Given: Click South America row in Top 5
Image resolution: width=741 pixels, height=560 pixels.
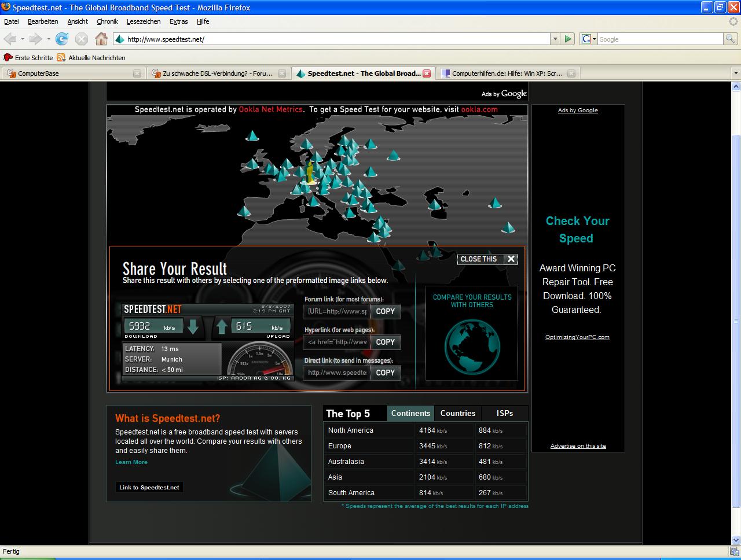Looking at the screenshot, I should pos(425,493).
